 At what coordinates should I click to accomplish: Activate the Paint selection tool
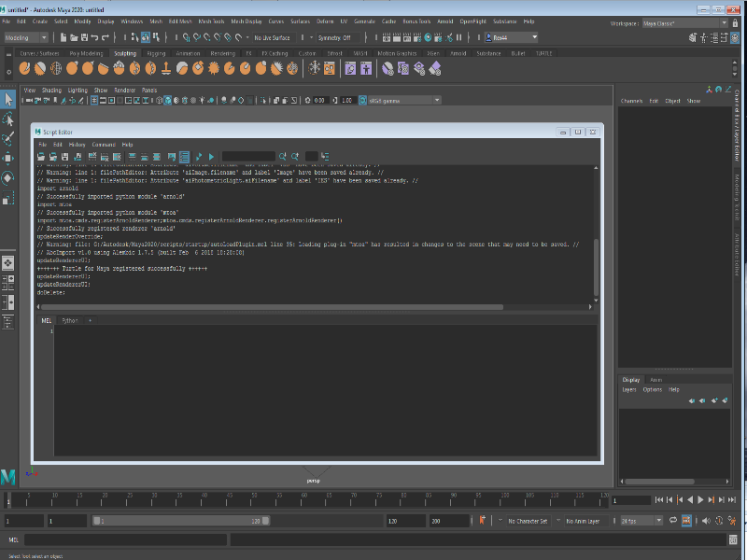[8, 138]
